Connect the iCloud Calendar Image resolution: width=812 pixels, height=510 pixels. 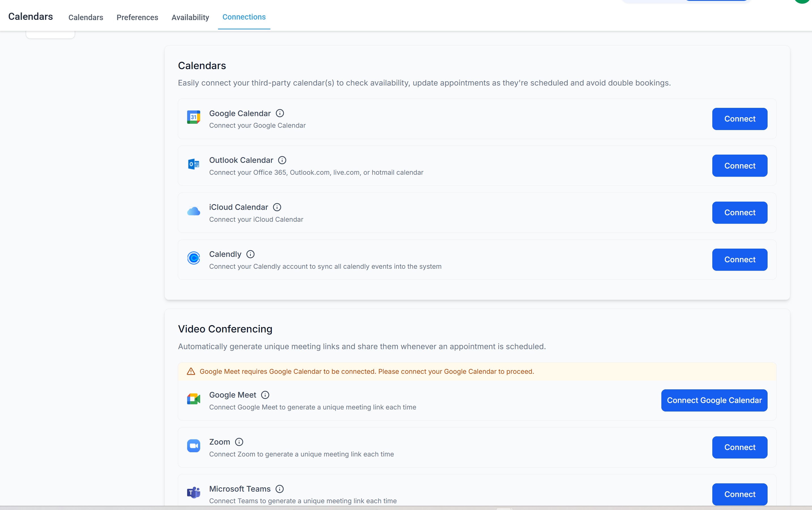(x=740, y=212)
